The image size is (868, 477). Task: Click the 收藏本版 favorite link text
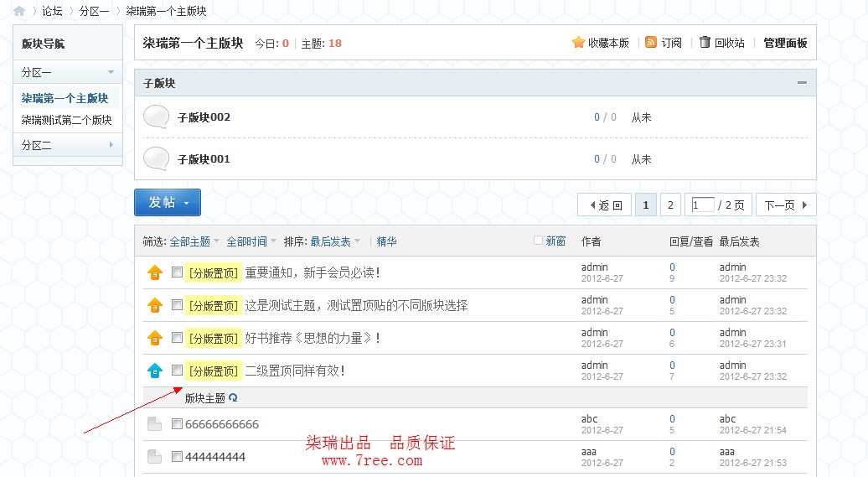click(x=608, y=43)
